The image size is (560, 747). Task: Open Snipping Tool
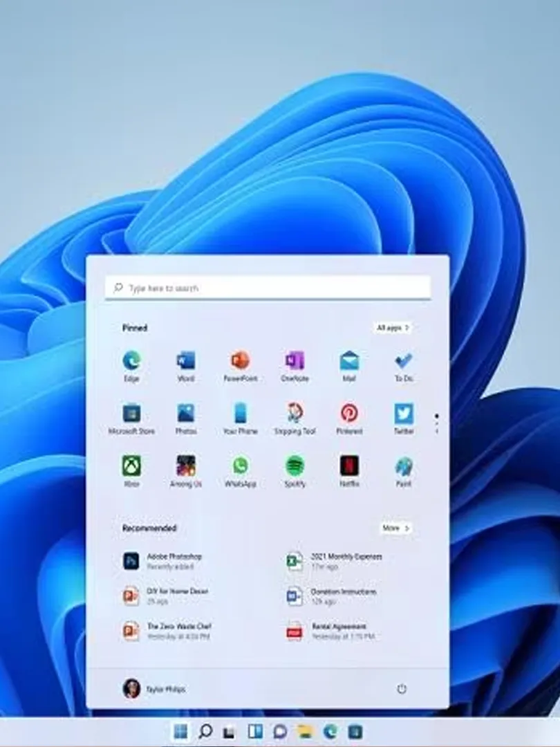tap(295, 418)
